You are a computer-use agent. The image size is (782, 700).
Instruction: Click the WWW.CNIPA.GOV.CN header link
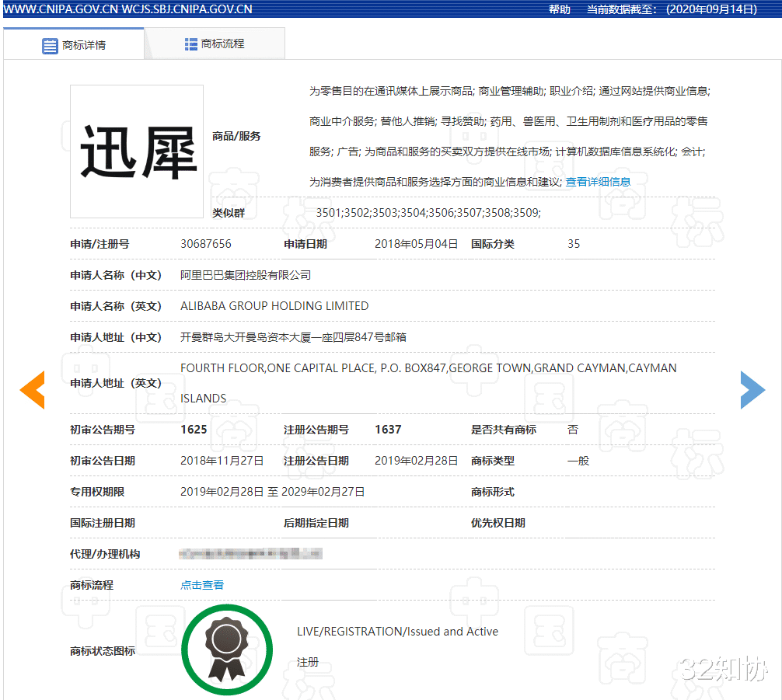[61, 9]
